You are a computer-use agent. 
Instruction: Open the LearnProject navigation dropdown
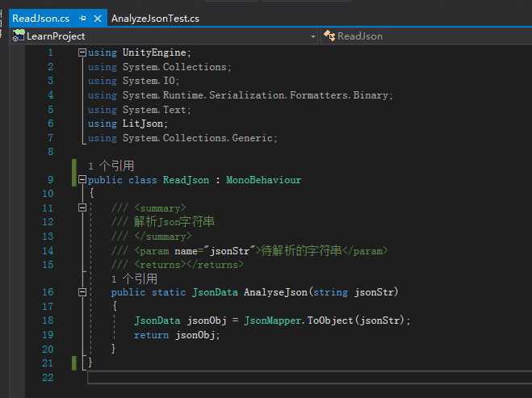click(312, 36)
